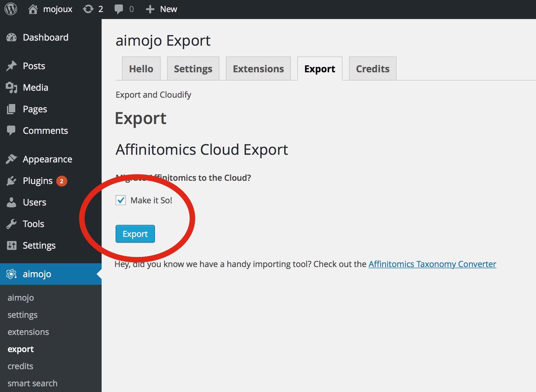Viewport: 536px width, 392px height.
Task: Open the WordPress Settings sidebar menu
Action: [x=51, y=245]
